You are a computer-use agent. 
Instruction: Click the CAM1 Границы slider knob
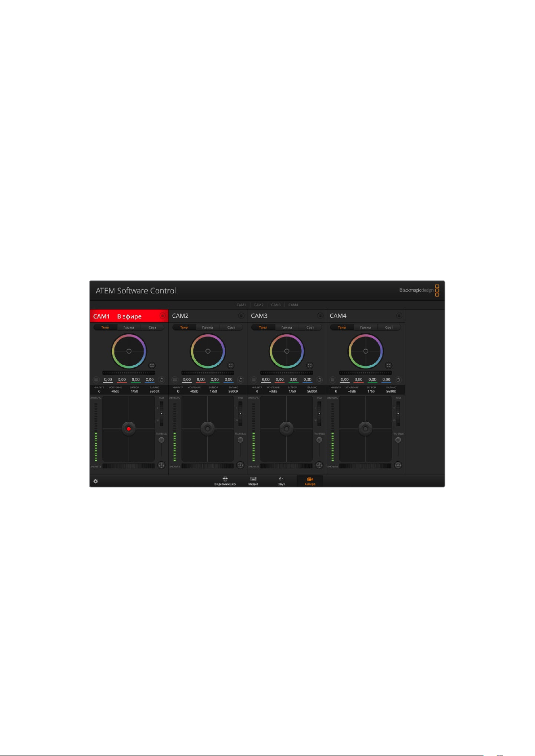coord(162,440)
